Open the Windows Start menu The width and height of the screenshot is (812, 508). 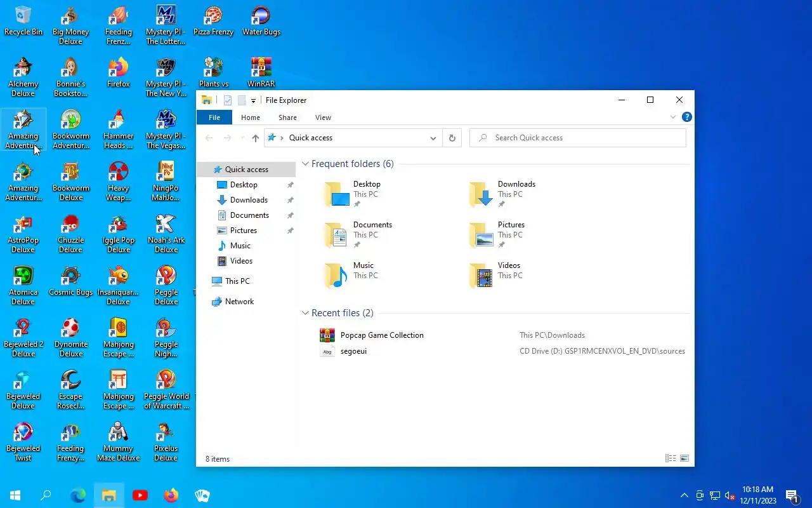pyautogui.click(x=15, y=495)
